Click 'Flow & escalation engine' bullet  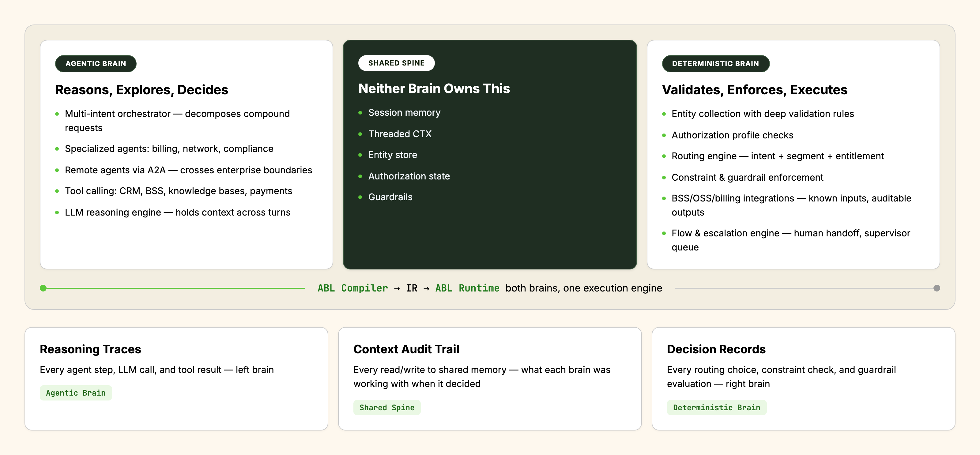pos(790,240)
